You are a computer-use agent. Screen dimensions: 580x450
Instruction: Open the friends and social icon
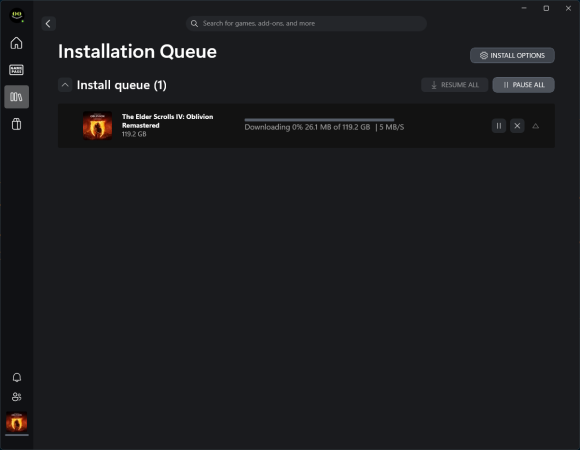click(17, 397)
